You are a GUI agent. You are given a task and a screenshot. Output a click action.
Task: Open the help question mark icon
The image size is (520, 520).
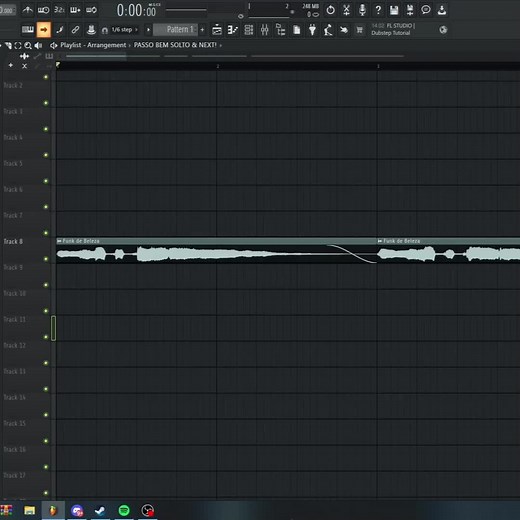(378, 10)
